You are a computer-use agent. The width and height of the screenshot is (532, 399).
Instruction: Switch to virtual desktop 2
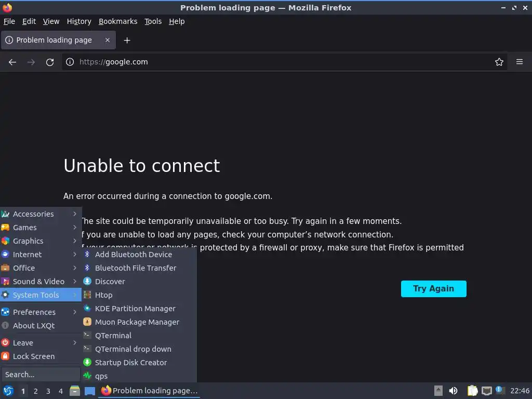pyautogui.click(x=36, y=391)
